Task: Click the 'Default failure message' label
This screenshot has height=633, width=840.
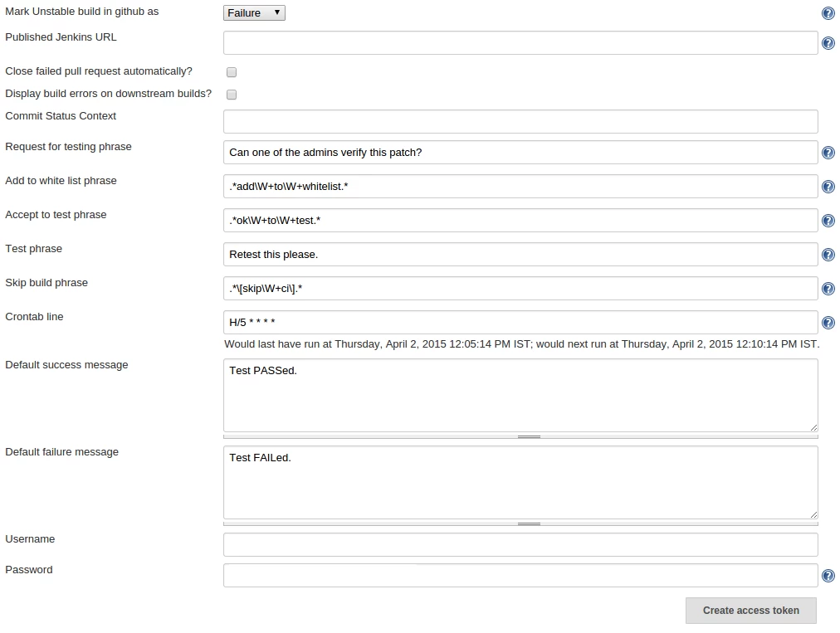Action: [61, 452]
